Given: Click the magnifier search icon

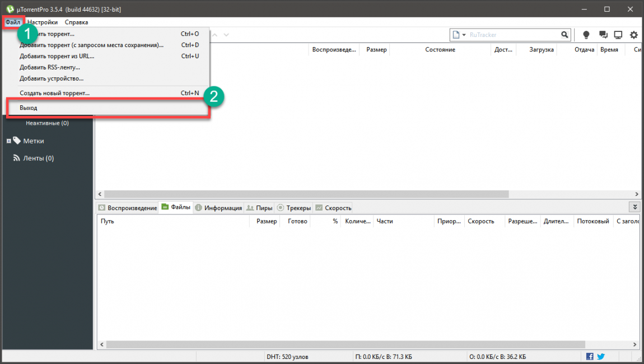Looking at the screenshot, I should [x=564, y=35].
